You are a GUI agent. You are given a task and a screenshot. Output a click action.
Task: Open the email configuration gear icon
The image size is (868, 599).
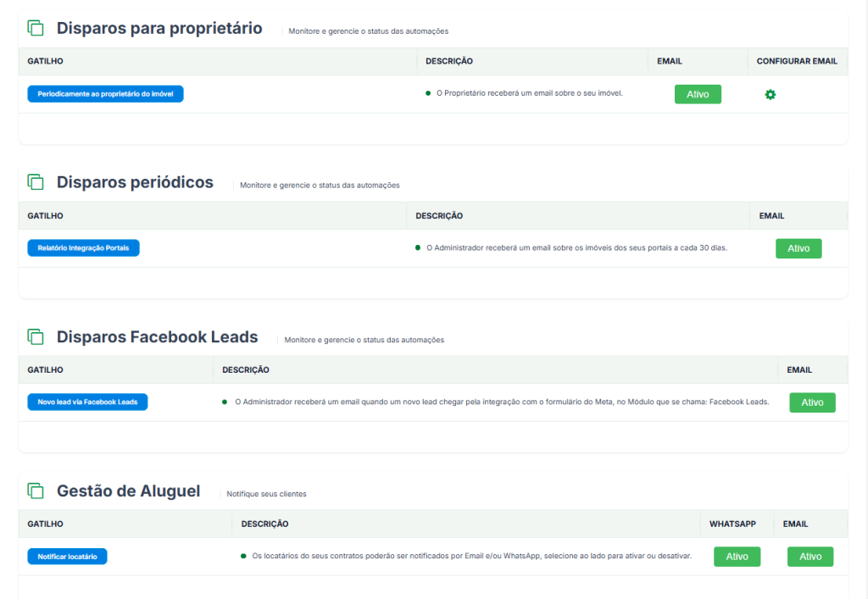[770, 95]
